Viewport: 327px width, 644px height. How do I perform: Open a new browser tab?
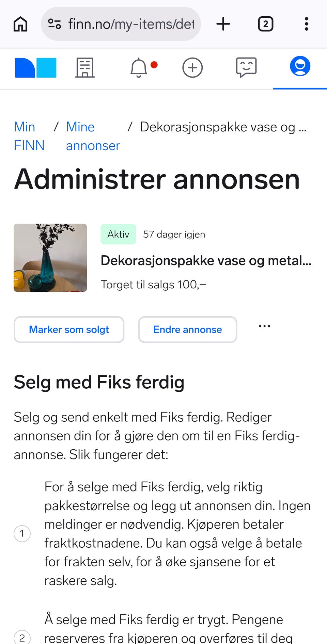pos(223,24)
